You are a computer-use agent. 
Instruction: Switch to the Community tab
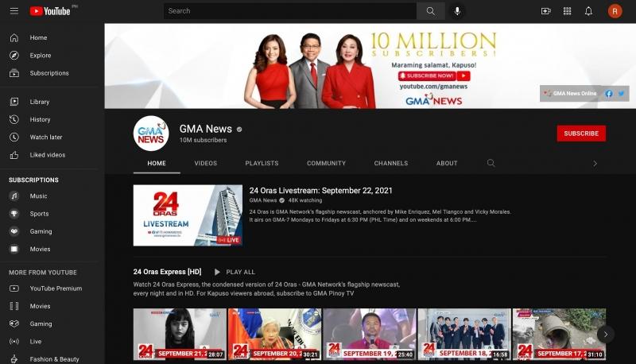point(327,164)
